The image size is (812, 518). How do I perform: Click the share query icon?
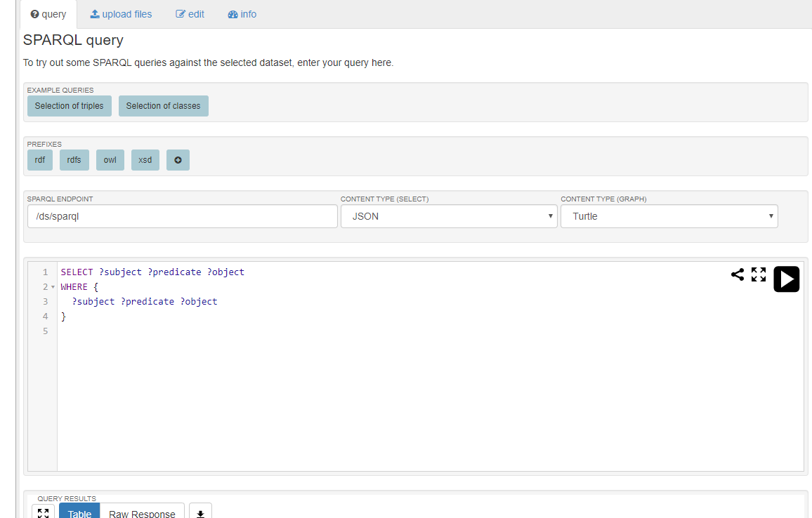(737, 274)
